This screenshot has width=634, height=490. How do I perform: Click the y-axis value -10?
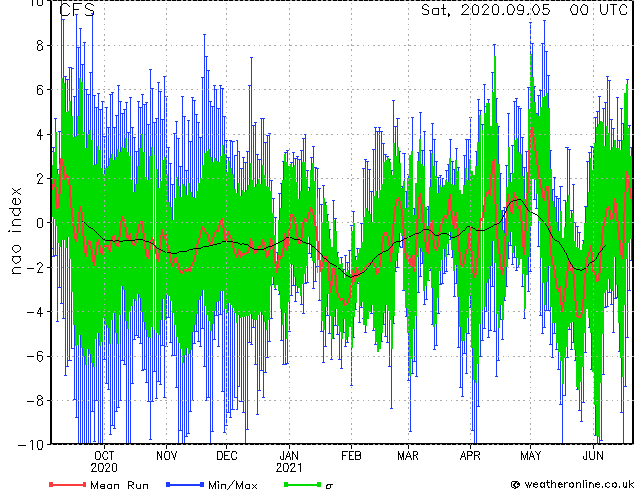(x=31, y=445)
